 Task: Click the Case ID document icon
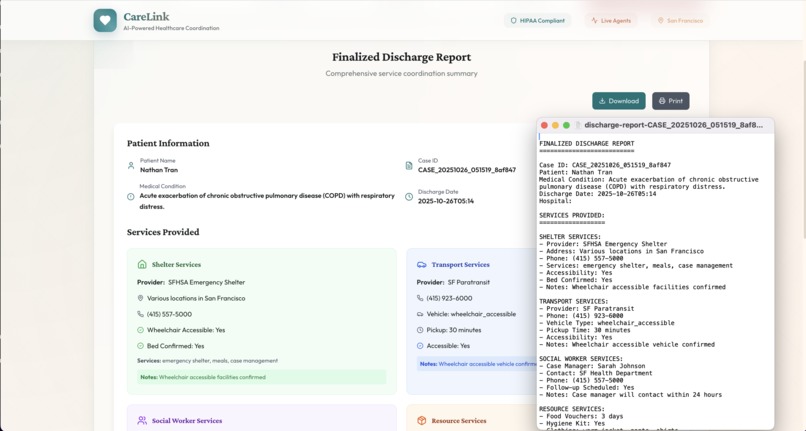pos(409,166)
